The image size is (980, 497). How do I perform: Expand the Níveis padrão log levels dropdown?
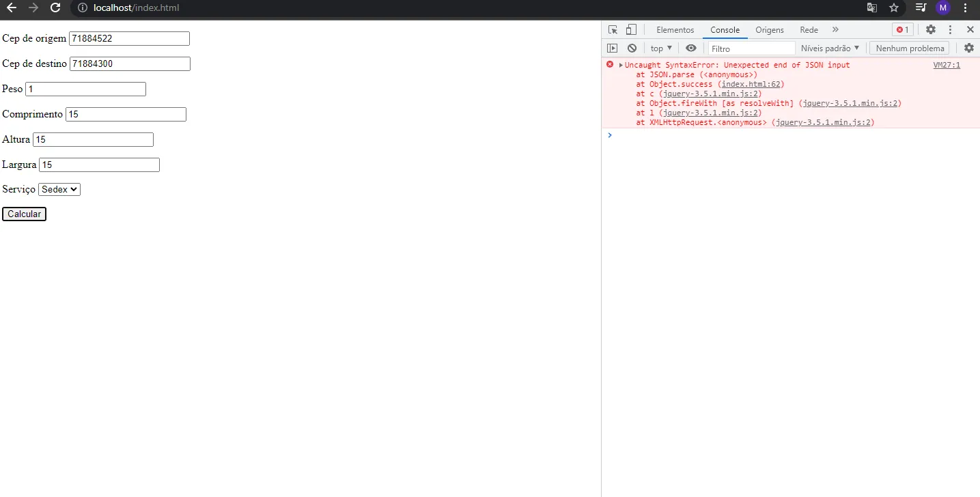830,48
